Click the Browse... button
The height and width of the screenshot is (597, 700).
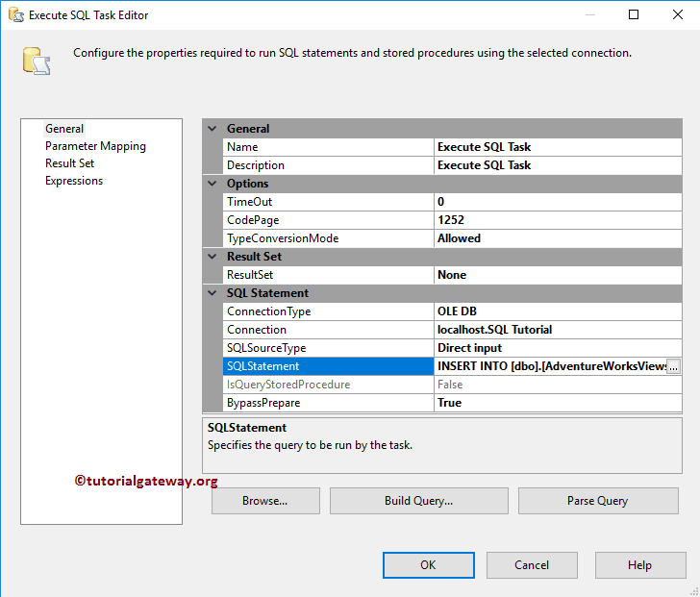265,501
